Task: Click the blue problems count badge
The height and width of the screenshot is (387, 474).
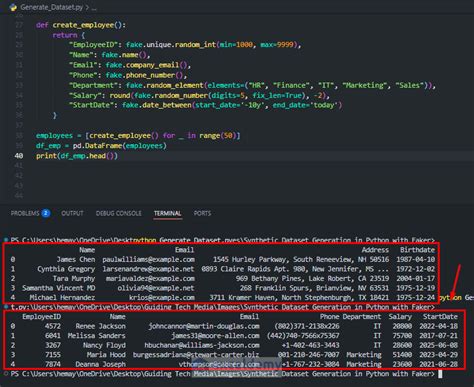Action: tap(46, 213)
